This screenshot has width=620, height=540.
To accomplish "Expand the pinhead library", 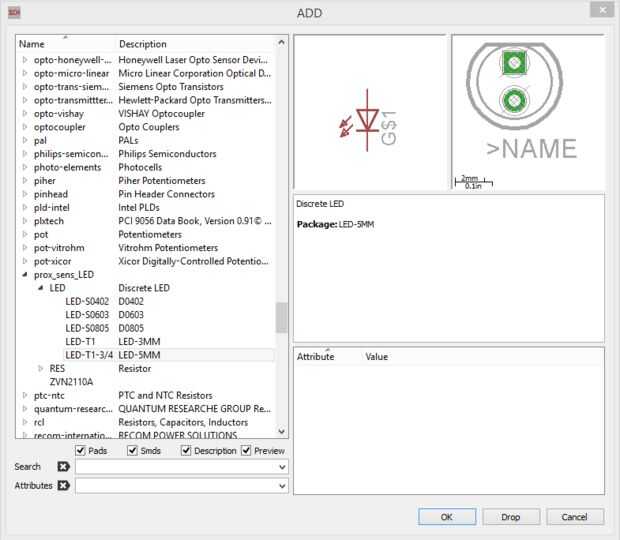I will [25, 194].
